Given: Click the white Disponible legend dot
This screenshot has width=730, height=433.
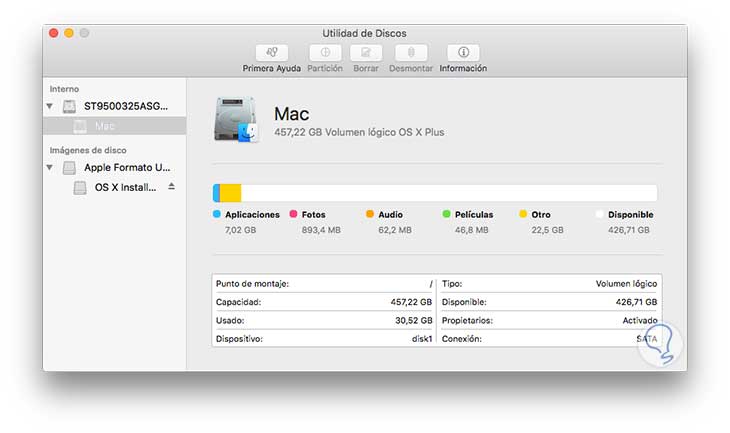Looking at the screenshot, I should (x=600, y=214).
